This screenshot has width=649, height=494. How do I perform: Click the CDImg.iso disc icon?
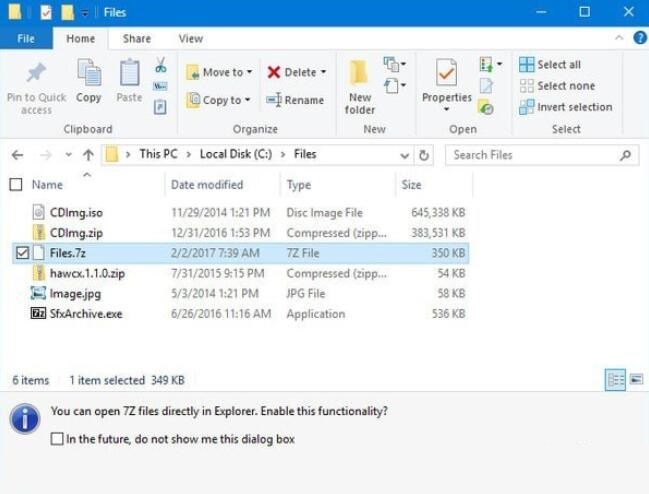pyautogui.click(x=38, y=212)
